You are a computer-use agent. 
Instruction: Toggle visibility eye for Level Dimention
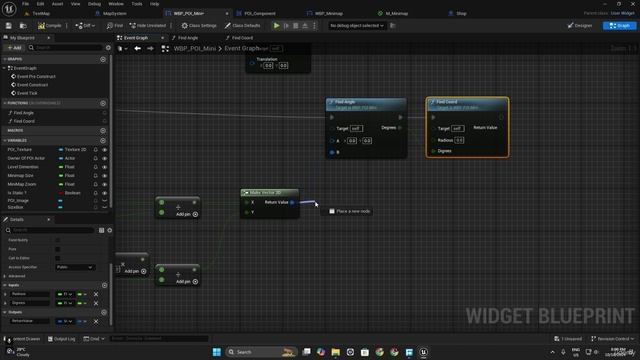pos(104,167)
